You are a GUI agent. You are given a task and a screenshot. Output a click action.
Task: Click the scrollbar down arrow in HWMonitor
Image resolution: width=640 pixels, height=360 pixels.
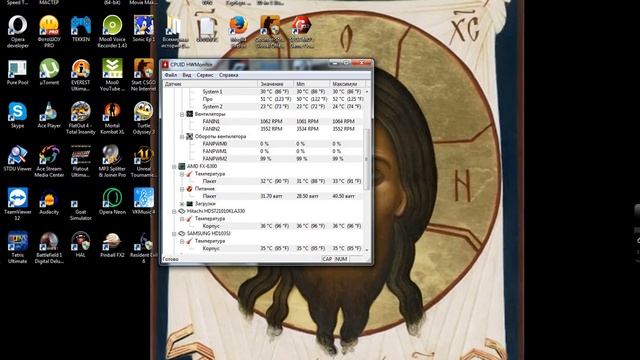[x=367, y=249]
